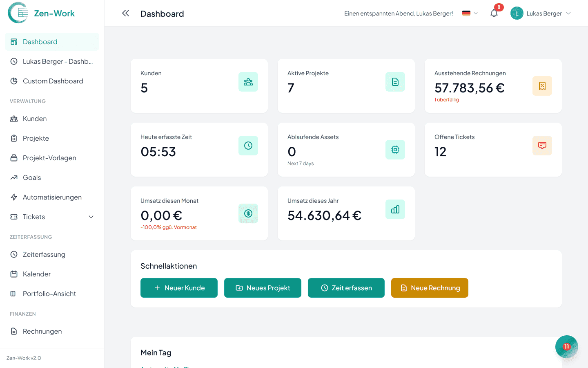This screenshot has width=588, height=368.
Task: Open the floating chat bubble with 11 badge
Action: pyautogui.click(x=567, y=347)
